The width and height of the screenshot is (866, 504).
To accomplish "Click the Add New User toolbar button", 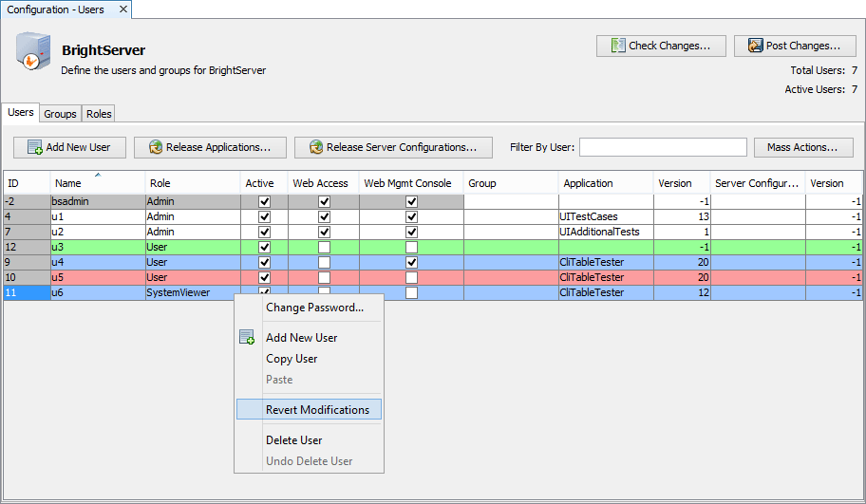I will [x=68, y=147].
